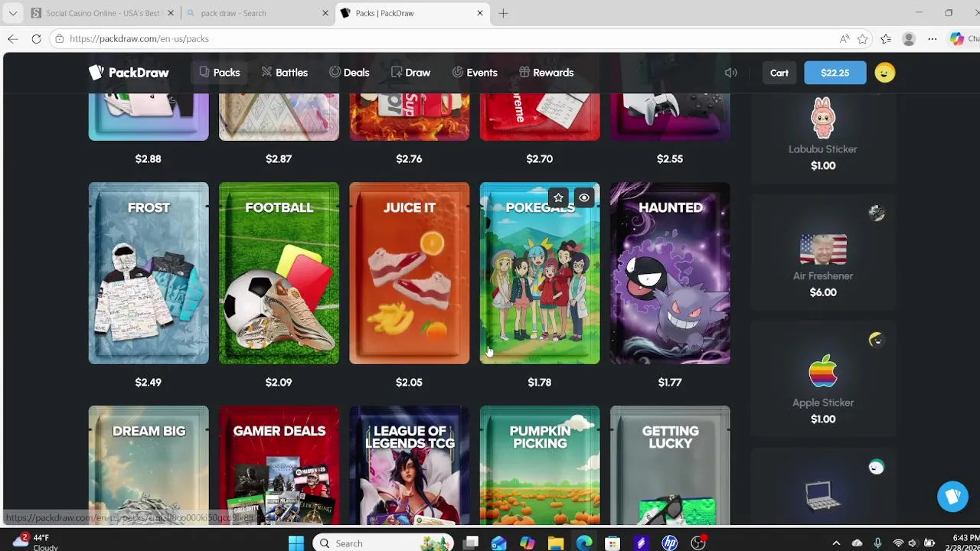Click the $2.70 pack price
This screenshot has height=551, width=980.
(x=539, y=158)
